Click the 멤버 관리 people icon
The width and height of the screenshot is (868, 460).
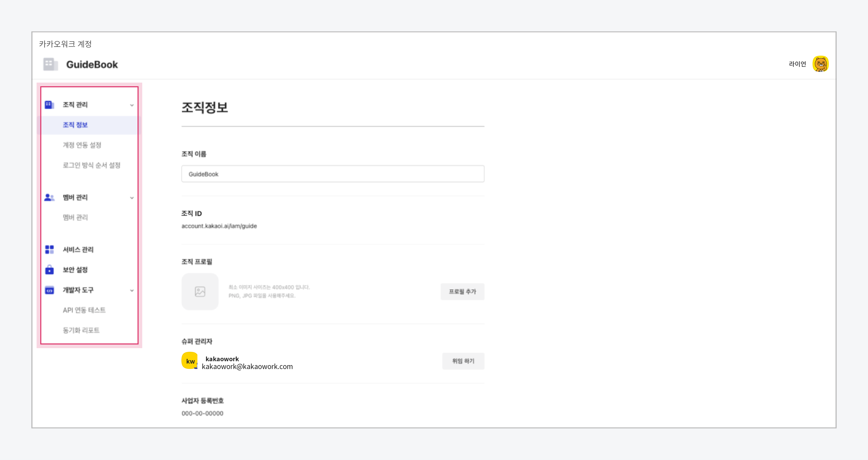[x=49, y=197]
